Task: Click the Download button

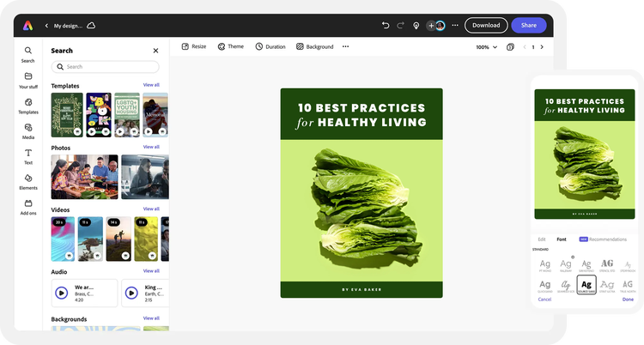Action: coord(486,25)
